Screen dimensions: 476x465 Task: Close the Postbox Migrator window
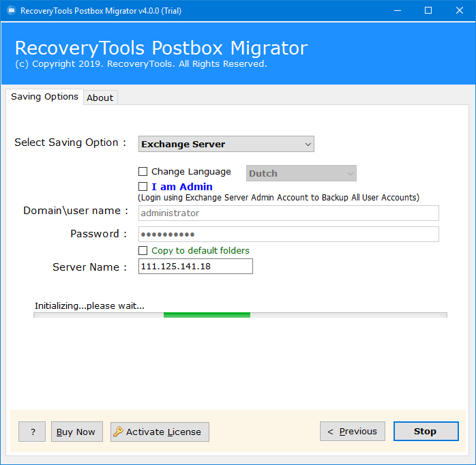460,11
